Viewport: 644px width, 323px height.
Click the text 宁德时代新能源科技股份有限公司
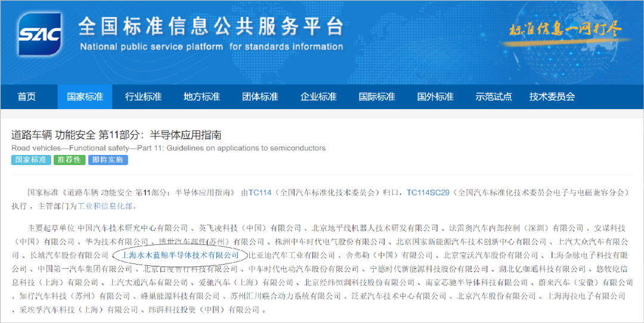click(x=429, y=269)
